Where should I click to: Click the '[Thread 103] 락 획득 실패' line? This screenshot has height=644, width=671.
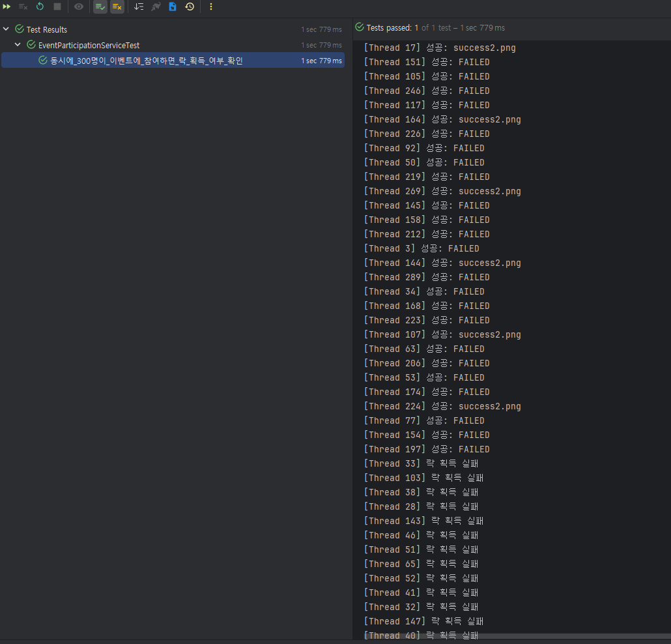(x=423, y=478)
